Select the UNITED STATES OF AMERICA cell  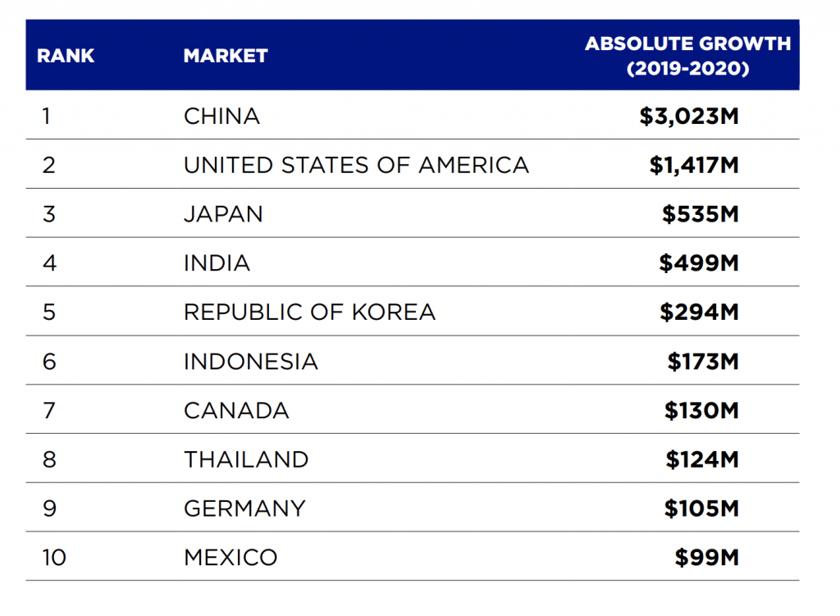(x=356, y=165)
